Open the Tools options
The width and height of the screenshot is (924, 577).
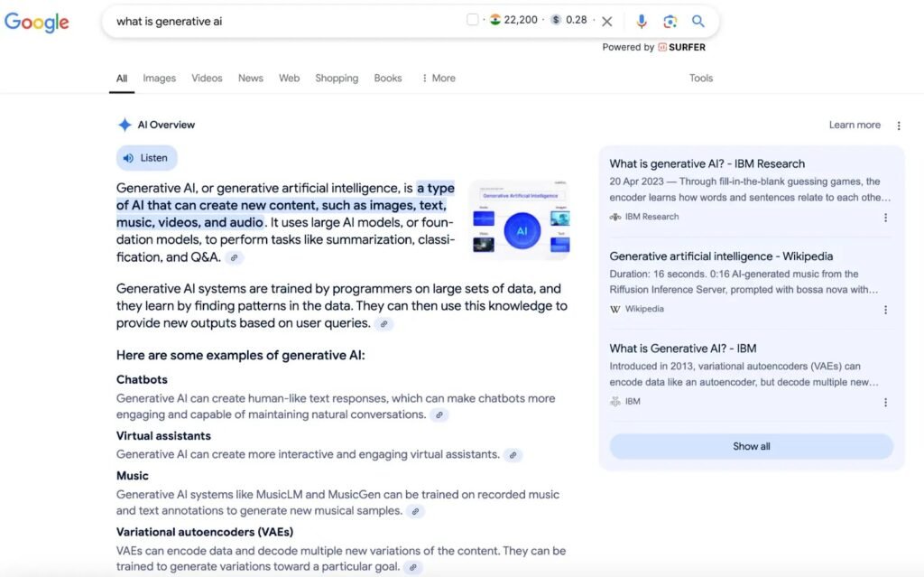click(701, 78)
